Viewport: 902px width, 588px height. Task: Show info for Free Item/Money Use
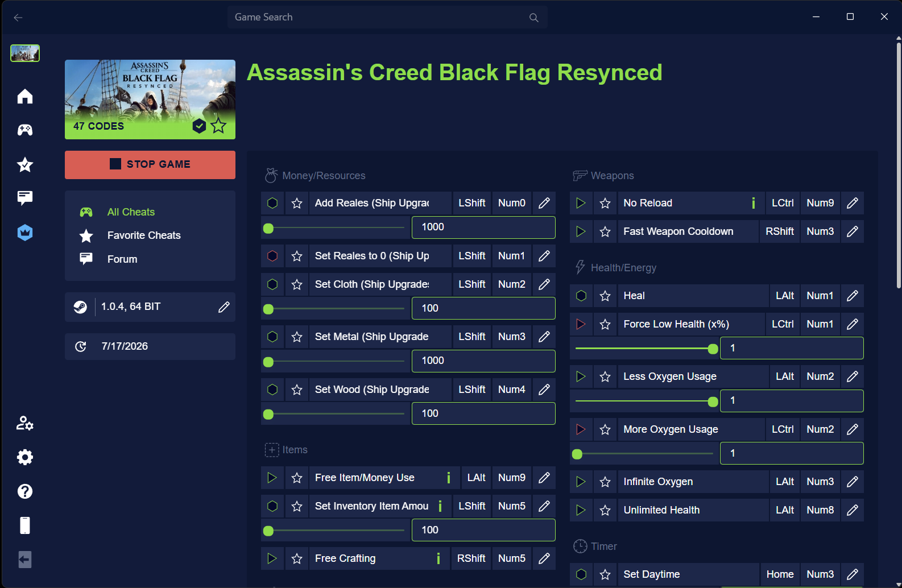click(449, 478)
